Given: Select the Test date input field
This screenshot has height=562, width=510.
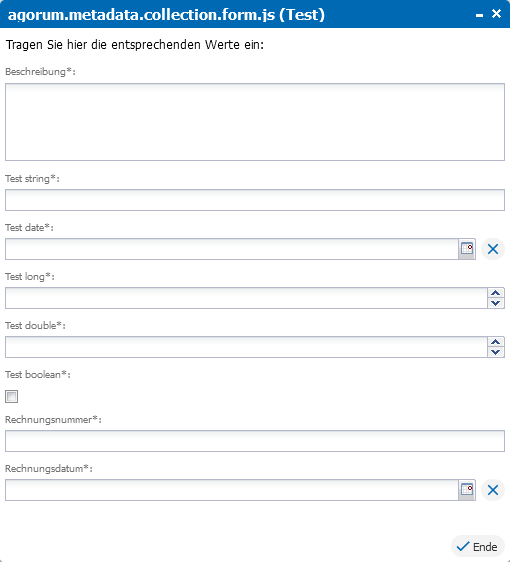Looking at the screenshot, I should (232, 249).
